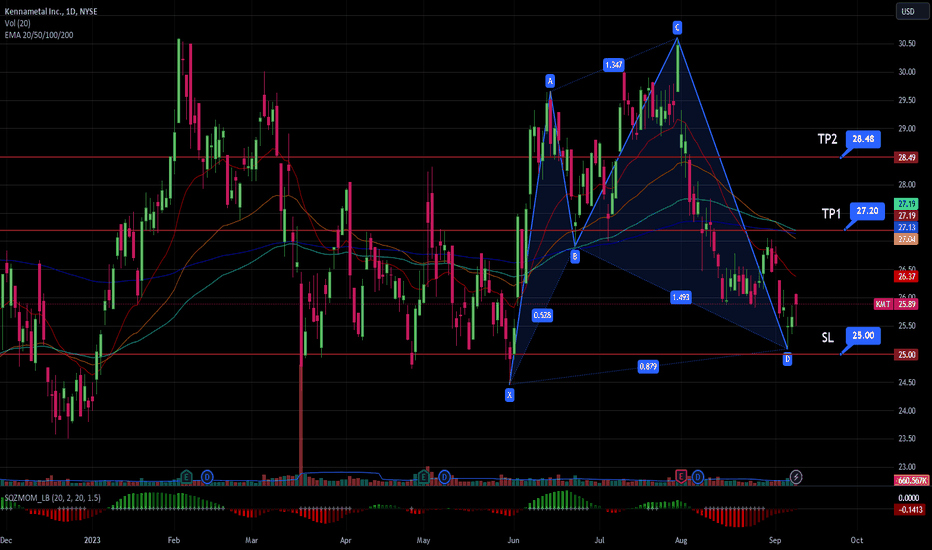Open the red earnings E marker near August
This screenshot has height=550, width=932.
681,476
